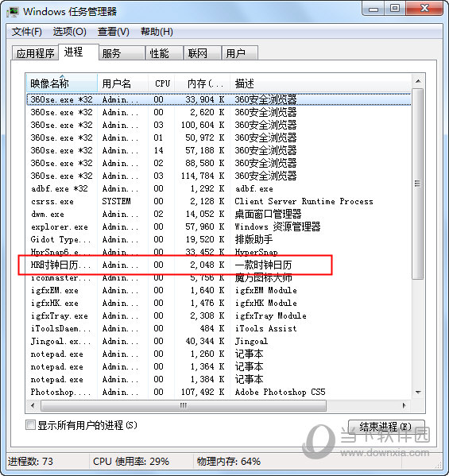Sort by 用户名 column header

[x=122, y=83]
